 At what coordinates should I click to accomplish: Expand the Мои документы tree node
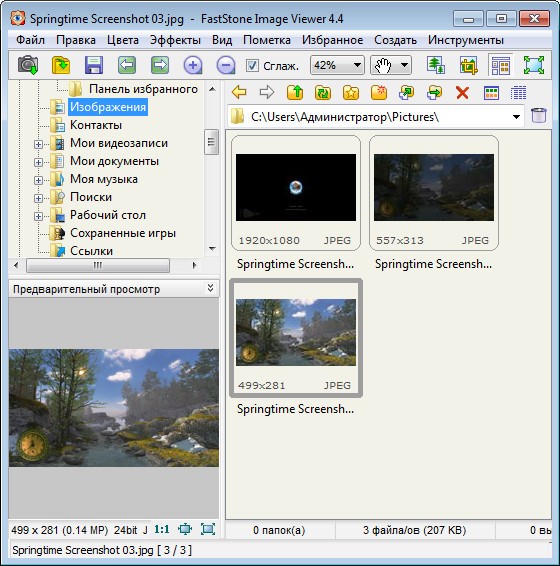point(38,162)
